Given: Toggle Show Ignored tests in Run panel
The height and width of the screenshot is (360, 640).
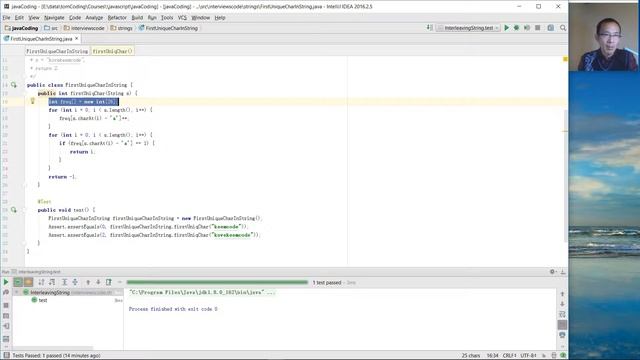Looking at the screenshot, I should (28, 282).
